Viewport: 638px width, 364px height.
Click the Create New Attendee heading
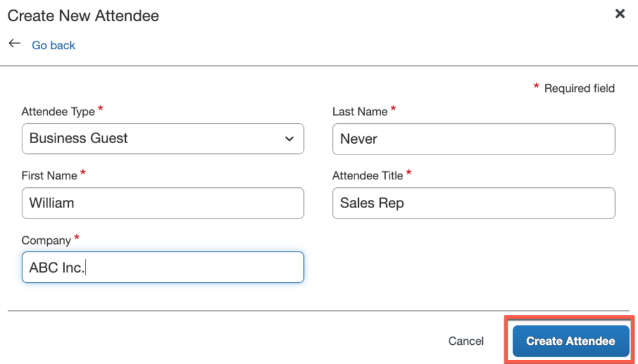pos(84,16)
